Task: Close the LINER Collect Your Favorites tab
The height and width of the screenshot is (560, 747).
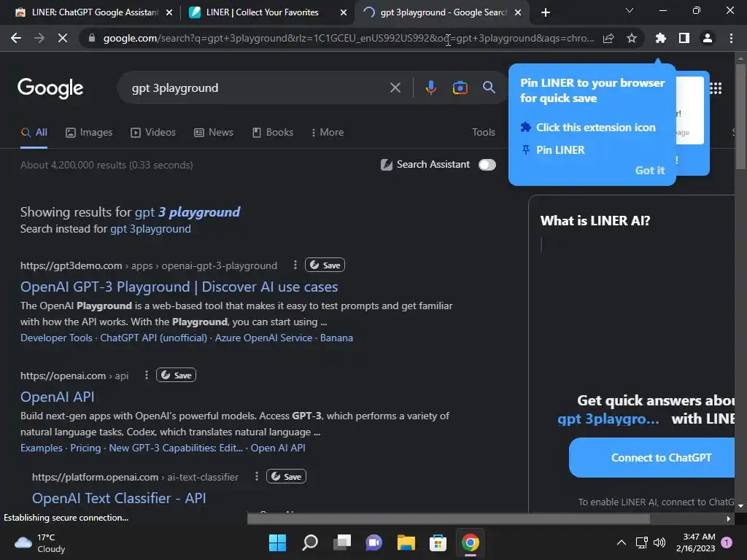Action: (343, 12)
